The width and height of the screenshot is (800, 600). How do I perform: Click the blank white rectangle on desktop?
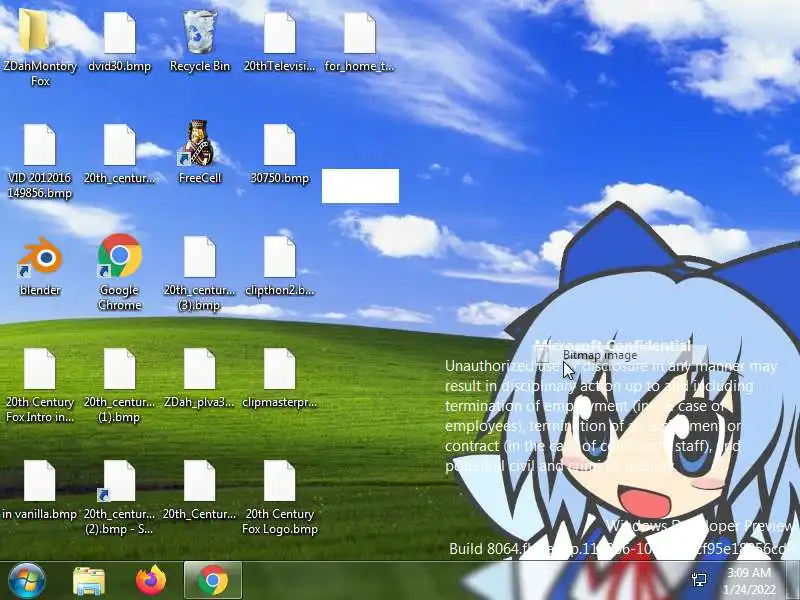coord(360,186)
